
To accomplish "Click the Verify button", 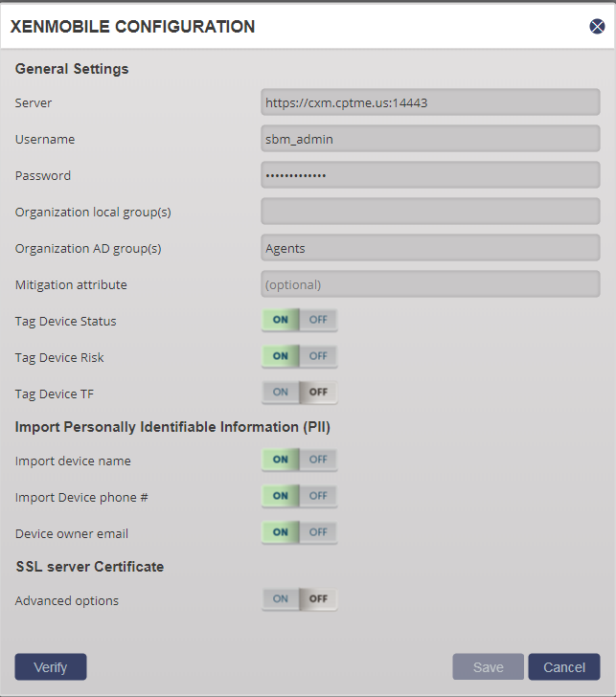I will (51, 666).
